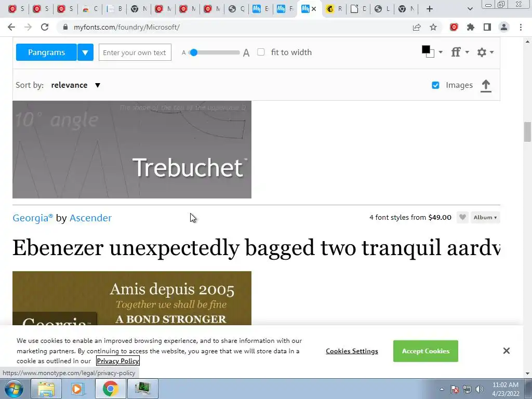Image resolution: width=532 pixels, height=399 pixels.
Task: Show hidden system tray icons
Action: 442,389
